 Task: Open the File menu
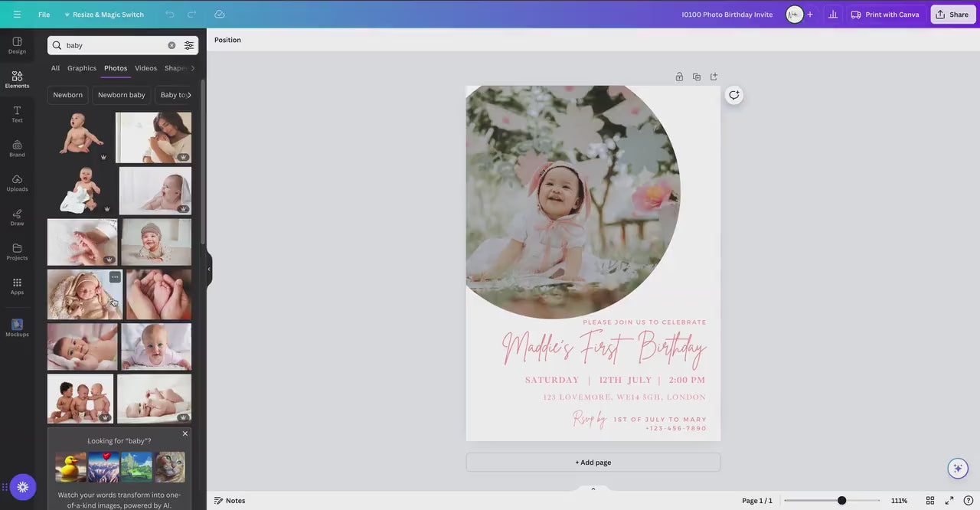point(44,15)
